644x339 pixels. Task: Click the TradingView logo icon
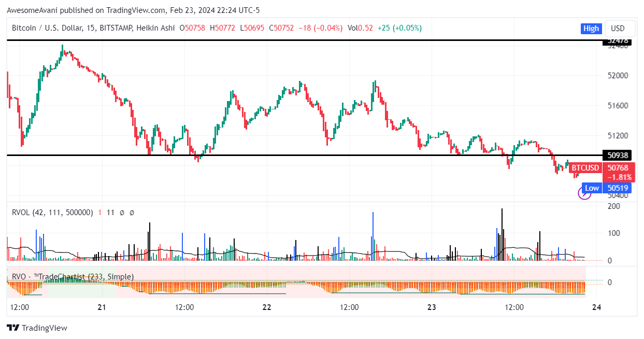13,328
